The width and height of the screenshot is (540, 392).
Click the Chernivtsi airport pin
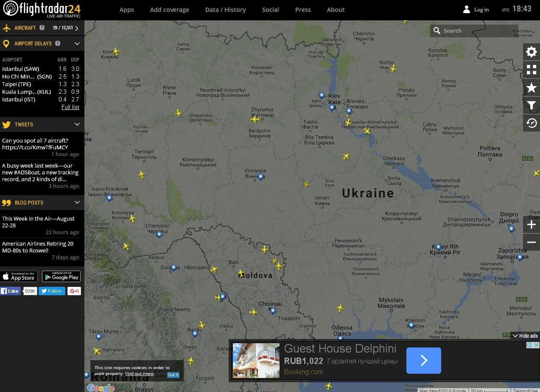(159, 234)
